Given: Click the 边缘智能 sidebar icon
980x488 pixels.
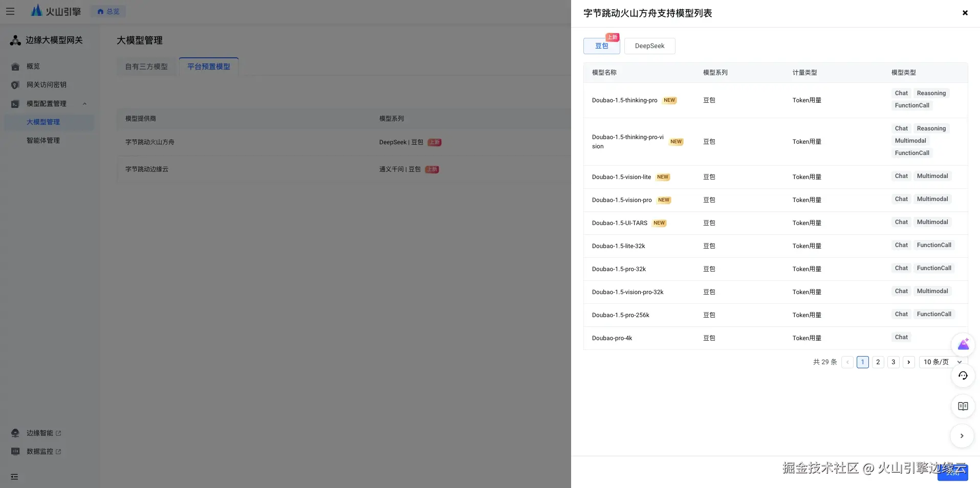Looking at the screenshot, I should coord(15,433).
